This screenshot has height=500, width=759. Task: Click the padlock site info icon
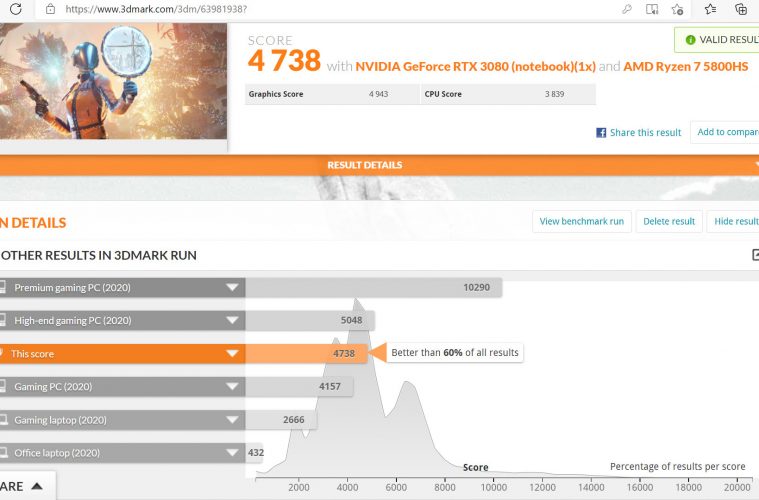tap(50, 9)
